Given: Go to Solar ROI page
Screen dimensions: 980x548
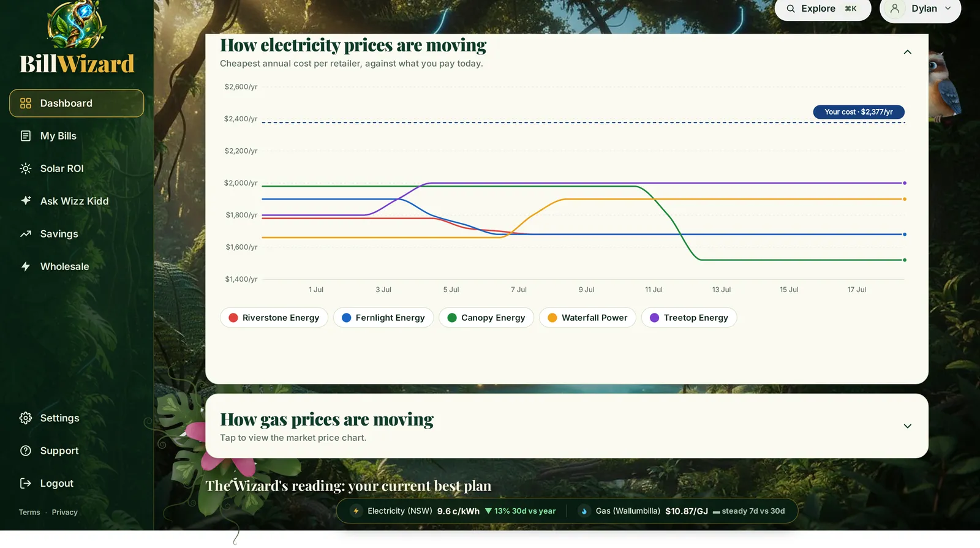Looking at the screenshot, I should coord(77,168).
